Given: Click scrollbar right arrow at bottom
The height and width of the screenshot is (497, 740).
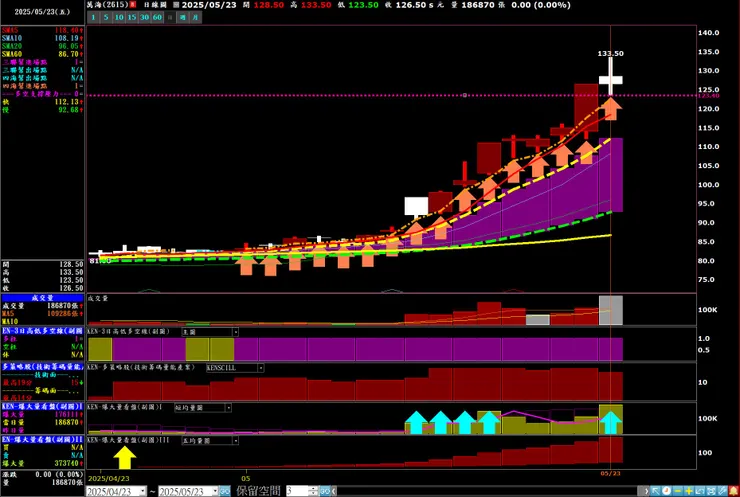Looking at the screenshot, I should [x=647, y=491].
